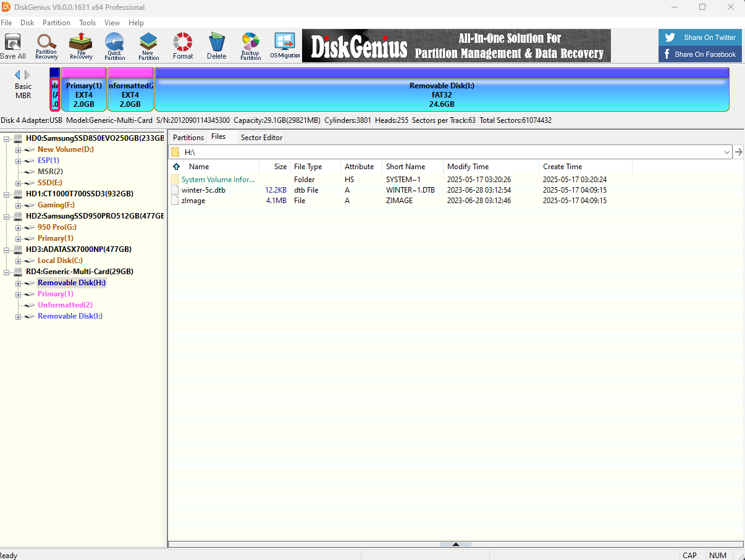Click Share On Facebook
Viewport: 745px width, 560px height.
point(700,54)
